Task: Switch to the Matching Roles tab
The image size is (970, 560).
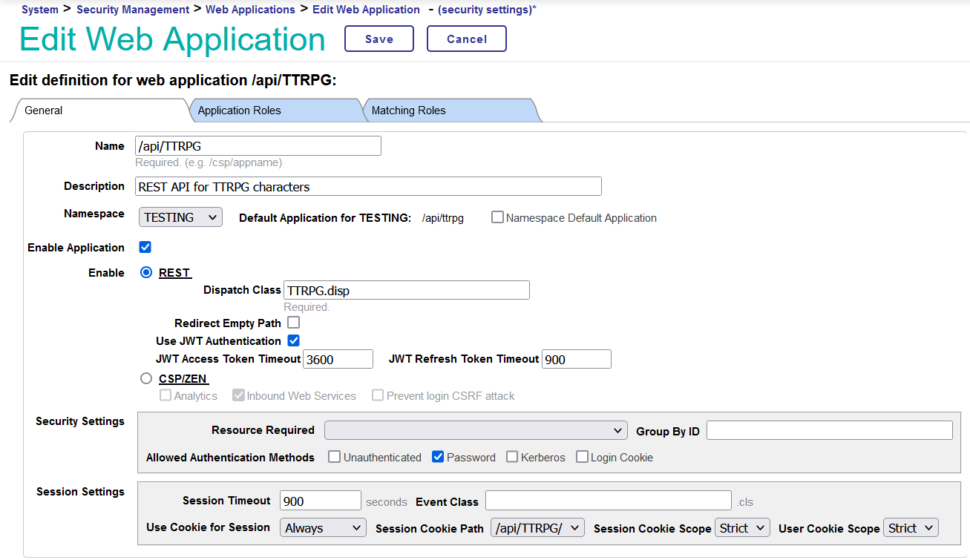Action: click(x=408, y=110)
